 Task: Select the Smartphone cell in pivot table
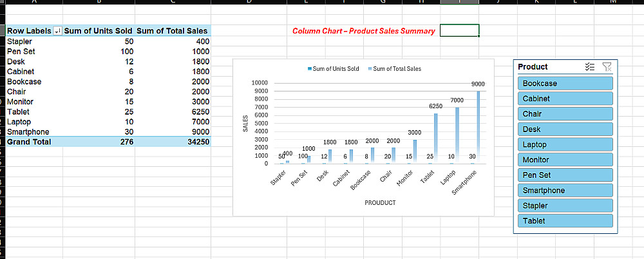(x=35, y=132)
